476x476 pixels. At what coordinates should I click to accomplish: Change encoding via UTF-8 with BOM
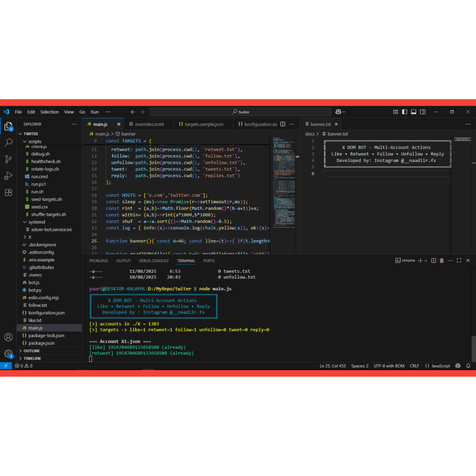click(389, 366)
